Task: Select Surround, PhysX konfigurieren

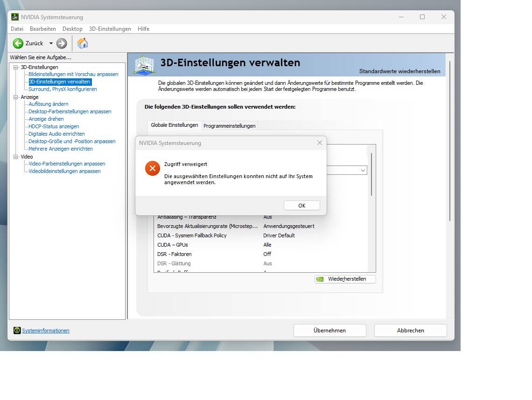Action: (63, 89)
